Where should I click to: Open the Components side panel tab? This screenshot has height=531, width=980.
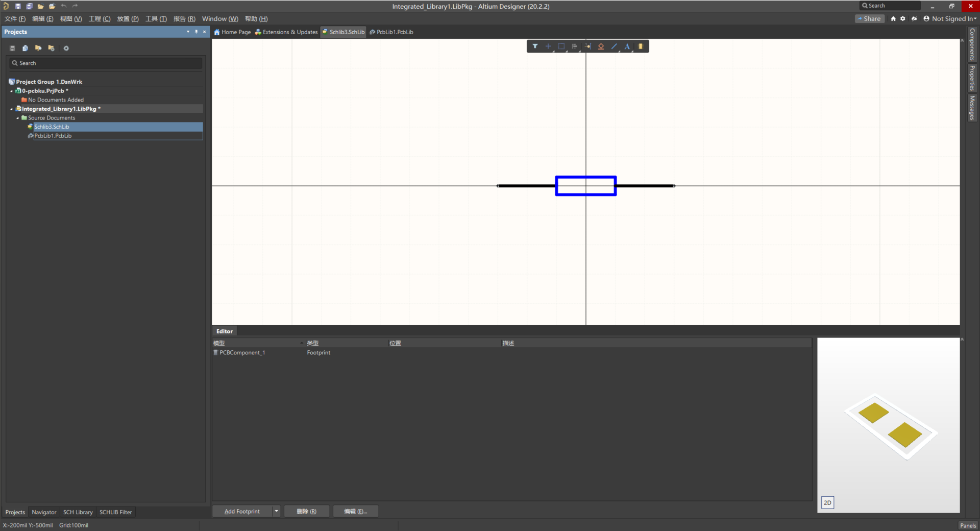(x=972, y=44)
